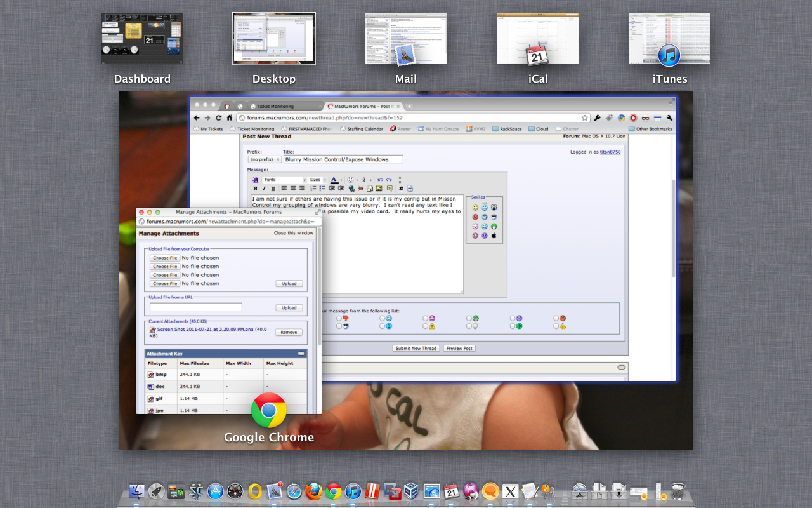This screenshot has height=508, width=812.
Task: Open a new Chrome tab
Action: (x=409, y=106)
